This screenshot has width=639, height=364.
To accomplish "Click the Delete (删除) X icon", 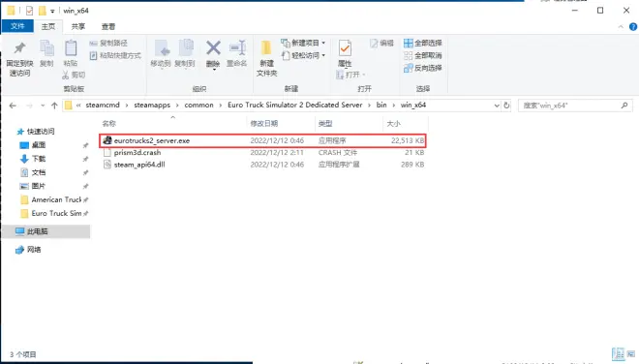I will coord(213,48).
